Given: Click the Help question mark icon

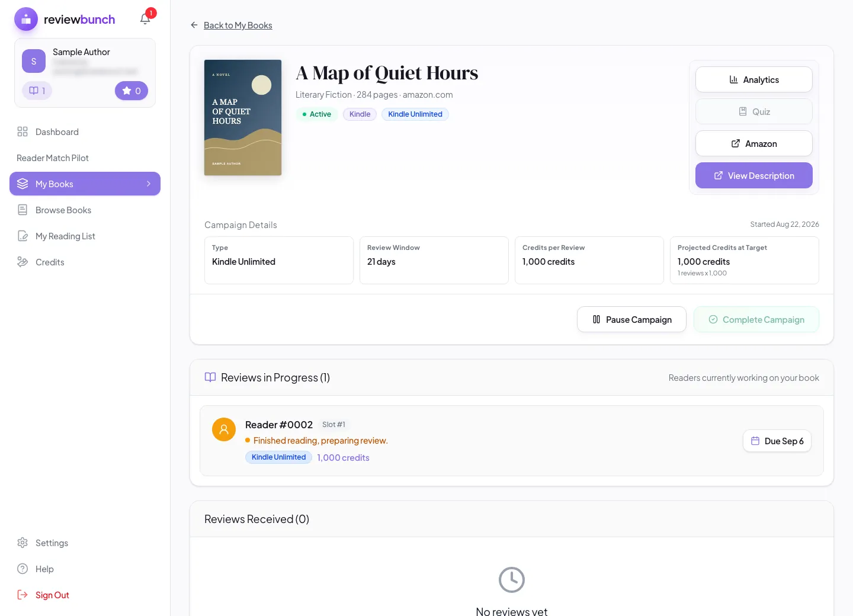Looking at the screenshot, I should (23, 569).
